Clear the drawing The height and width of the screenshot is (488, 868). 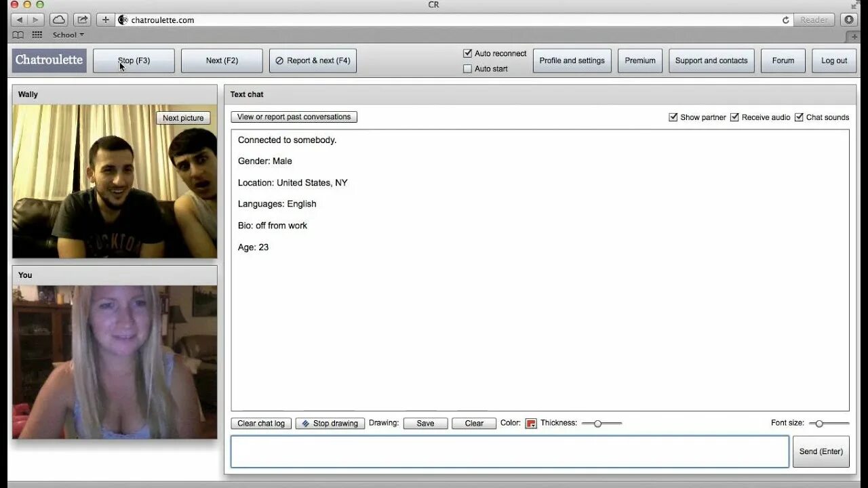(x=474, y=423)
